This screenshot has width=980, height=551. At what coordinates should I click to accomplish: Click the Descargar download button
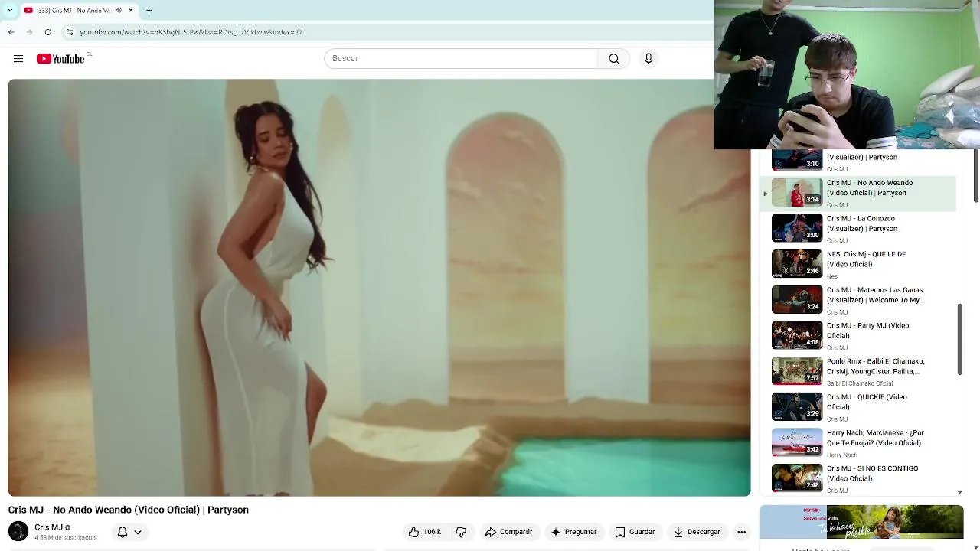[x=695, y=532]
